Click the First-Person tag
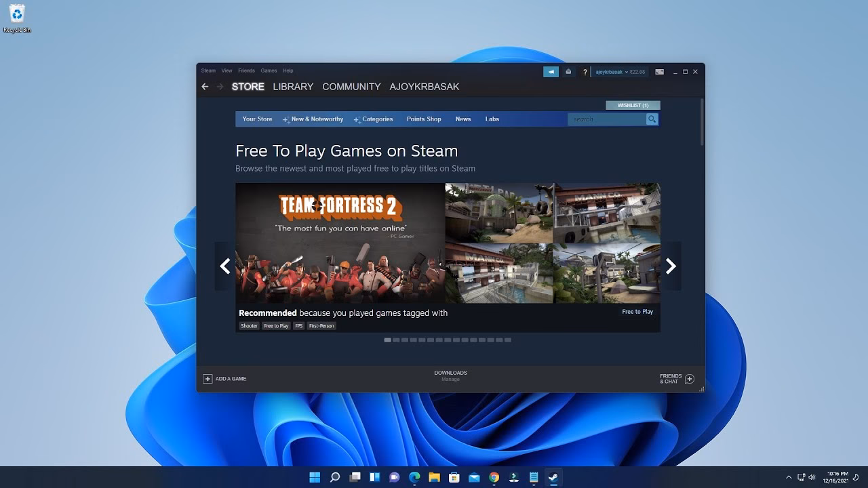The width and height of the screenshot is (868, 488). tap(321, 326)
